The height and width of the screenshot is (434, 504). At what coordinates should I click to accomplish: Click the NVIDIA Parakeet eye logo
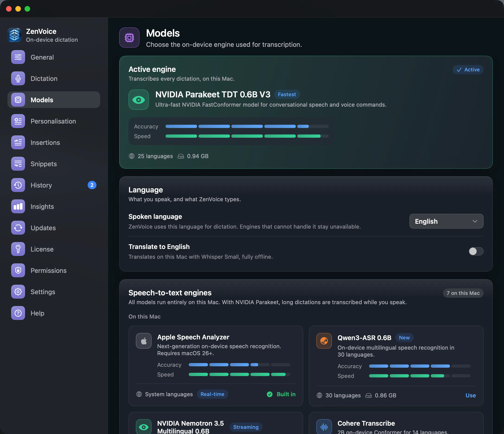tap(139, 100)
